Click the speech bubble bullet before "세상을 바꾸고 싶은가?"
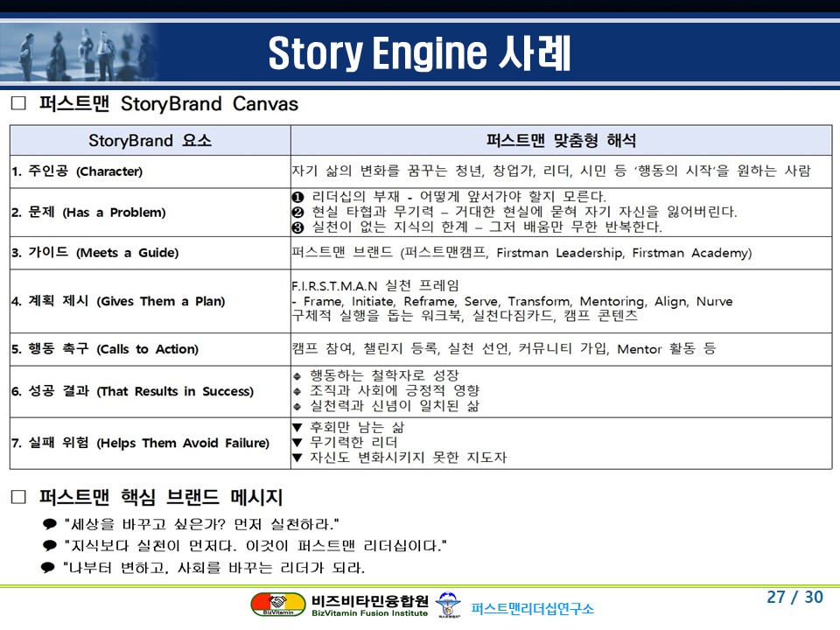 click(x=49, y=523)
